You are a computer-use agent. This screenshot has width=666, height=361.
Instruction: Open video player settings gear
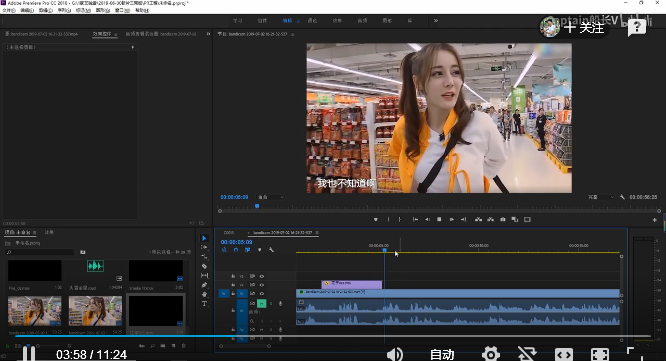(x=491, y=354)
